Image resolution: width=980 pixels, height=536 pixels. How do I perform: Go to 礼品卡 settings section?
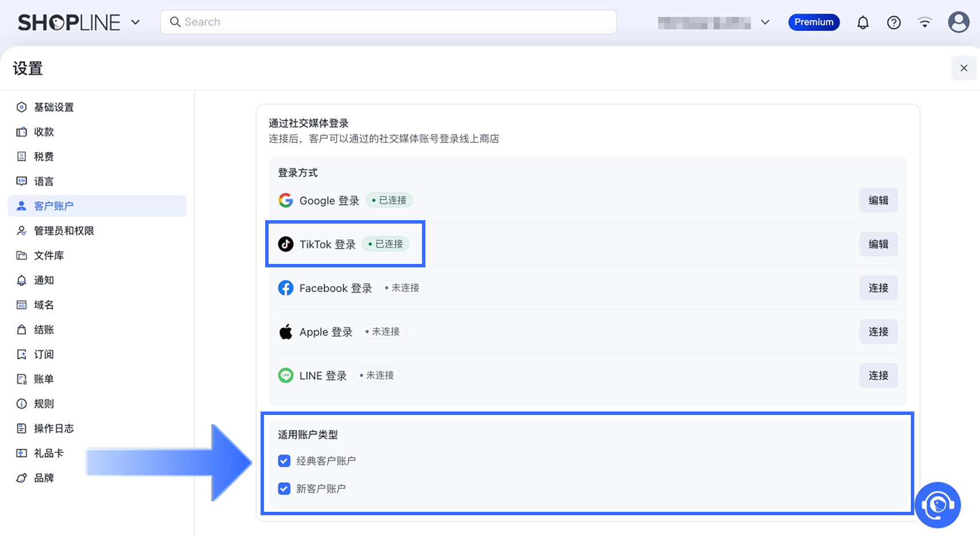(48, 453)
